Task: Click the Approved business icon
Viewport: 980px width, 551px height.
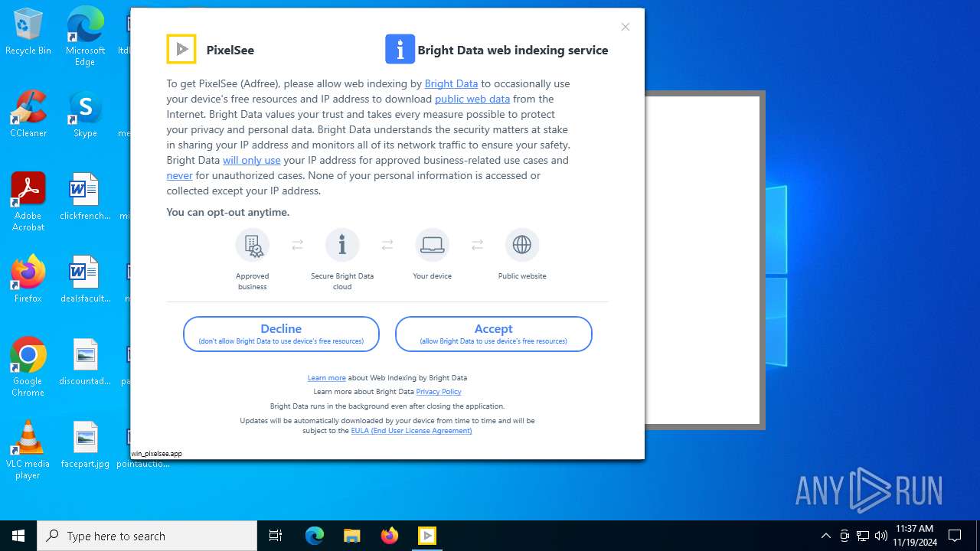Action: click(253, 245)
